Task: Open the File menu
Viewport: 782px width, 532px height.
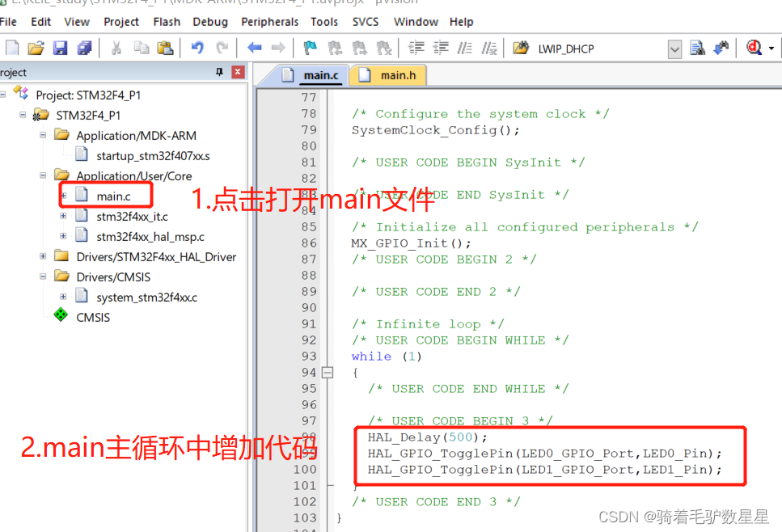Action: pyautogui.click(x=8, y=22)
